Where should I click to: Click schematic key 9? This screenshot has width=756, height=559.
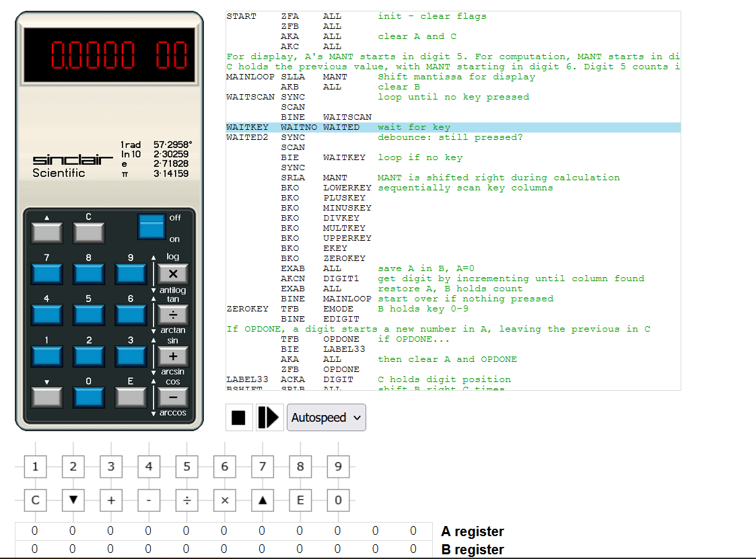338,466
